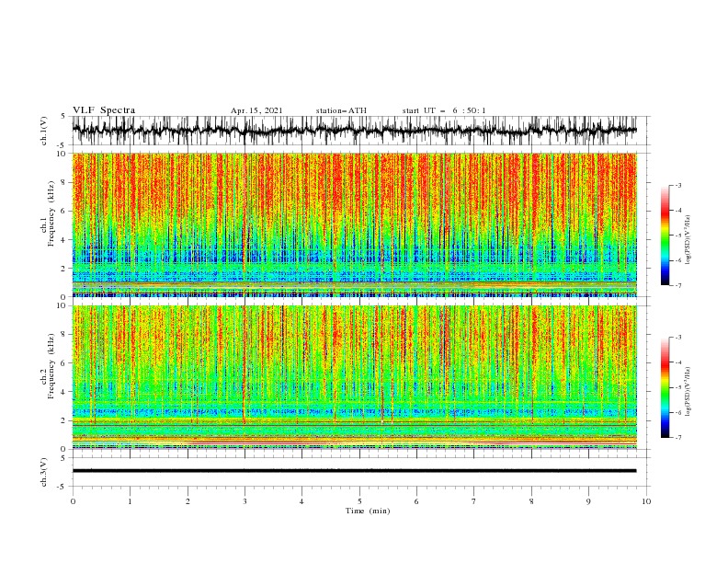
Task: Click the "ch.1(V)" waveform axis label
Action: point(44,131)
